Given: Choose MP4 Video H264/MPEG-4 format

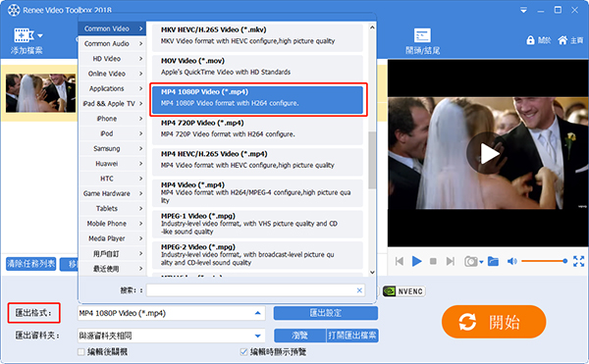Looking at the screenshot, I should [x=257, y=192].
